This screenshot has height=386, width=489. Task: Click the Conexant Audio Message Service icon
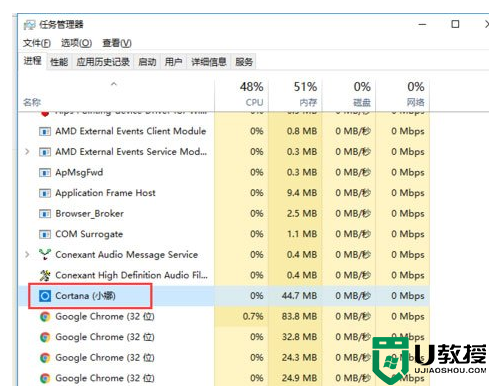coord(45,255)
